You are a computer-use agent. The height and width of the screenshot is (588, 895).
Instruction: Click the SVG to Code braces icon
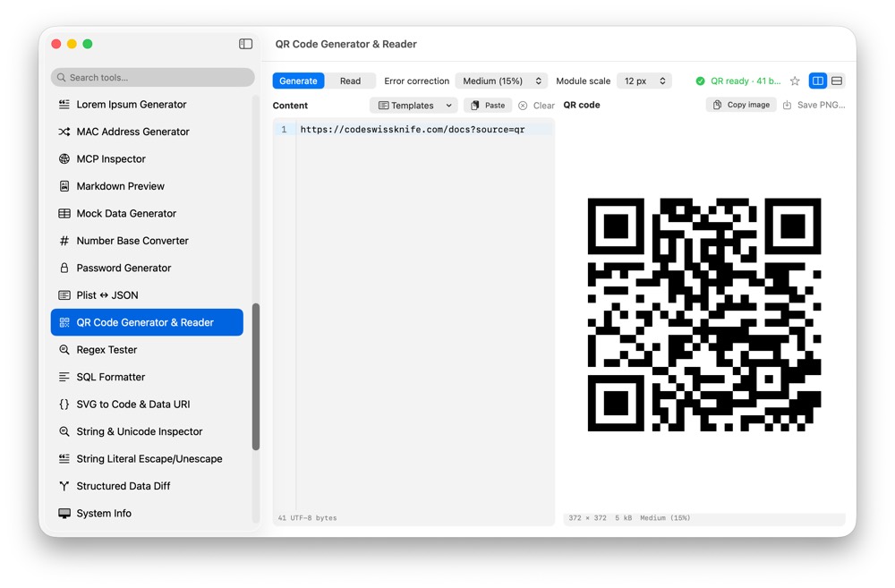(64, 405)
